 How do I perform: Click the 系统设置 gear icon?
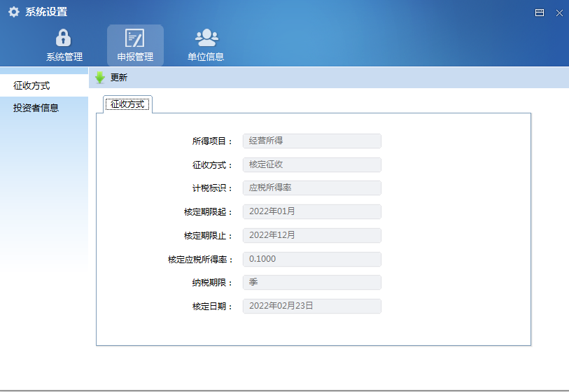tap(14, 12)
